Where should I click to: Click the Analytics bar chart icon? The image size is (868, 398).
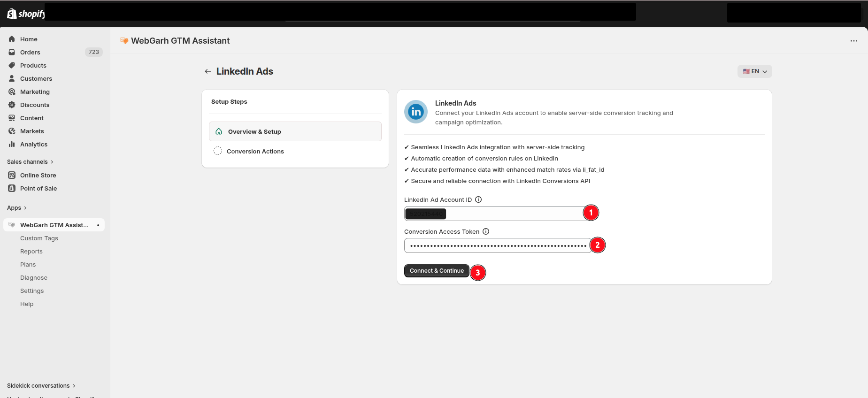coord(12,144)
